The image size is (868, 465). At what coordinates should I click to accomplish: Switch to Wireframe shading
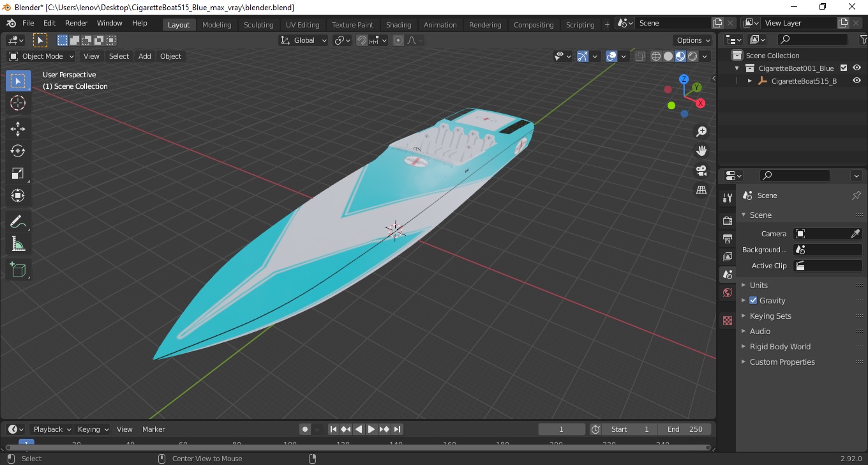tap(656, 56)
